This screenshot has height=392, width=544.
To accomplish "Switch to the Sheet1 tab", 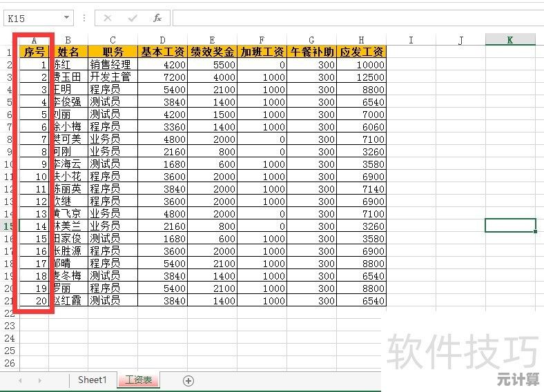I will pos(93,380).
